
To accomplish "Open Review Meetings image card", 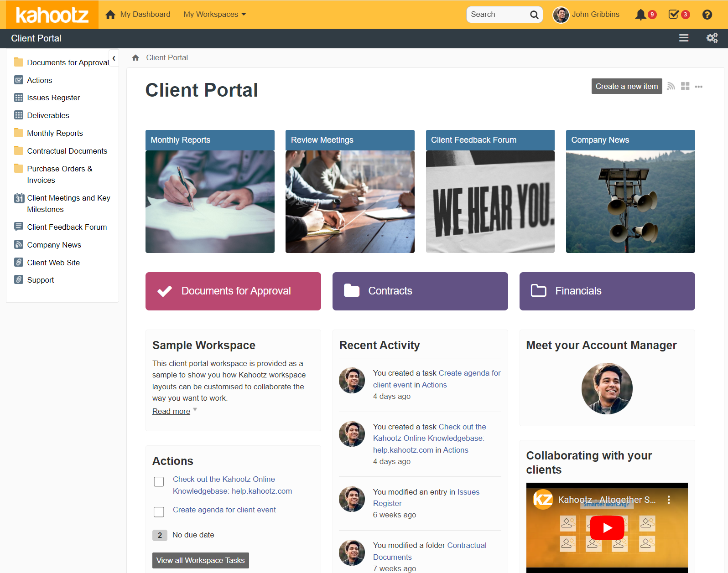I will click(350, 191).
